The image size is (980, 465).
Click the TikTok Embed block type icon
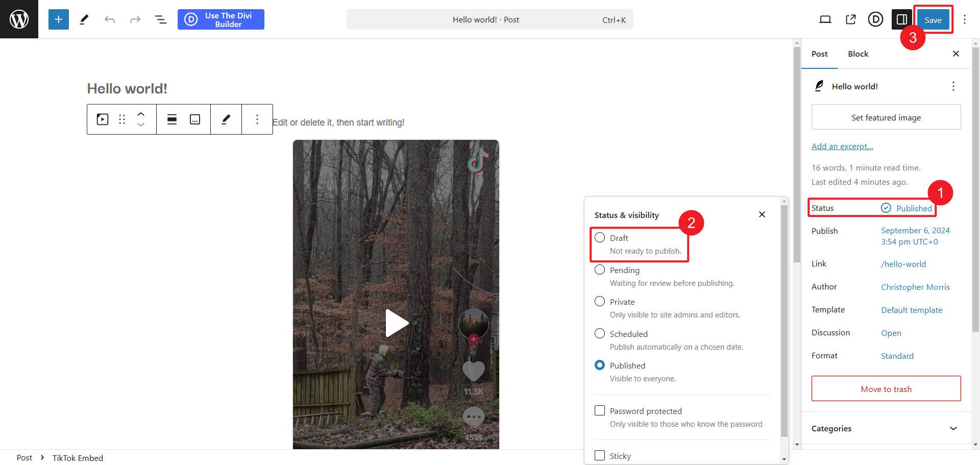point(103,119)
